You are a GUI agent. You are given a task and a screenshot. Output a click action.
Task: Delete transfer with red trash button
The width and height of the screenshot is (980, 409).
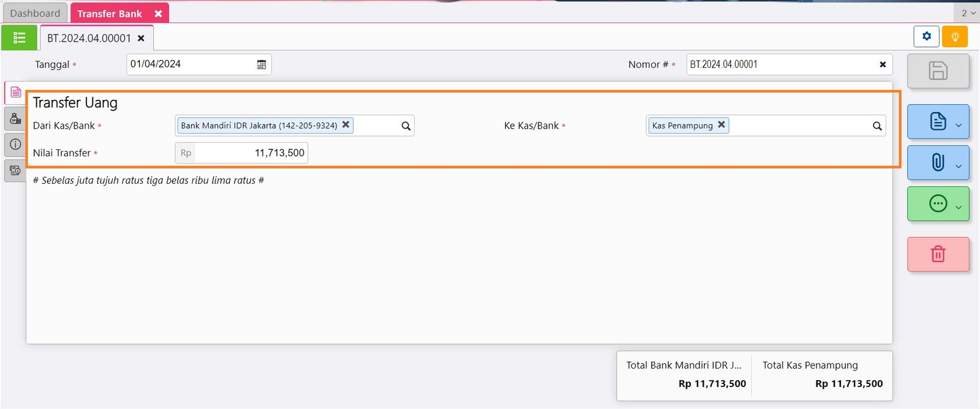[938, 254]
